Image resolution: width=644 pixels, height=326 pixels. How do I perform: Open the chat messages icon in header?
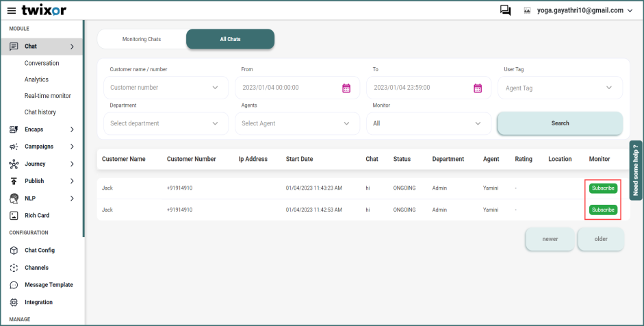click(x=506, y=10)
